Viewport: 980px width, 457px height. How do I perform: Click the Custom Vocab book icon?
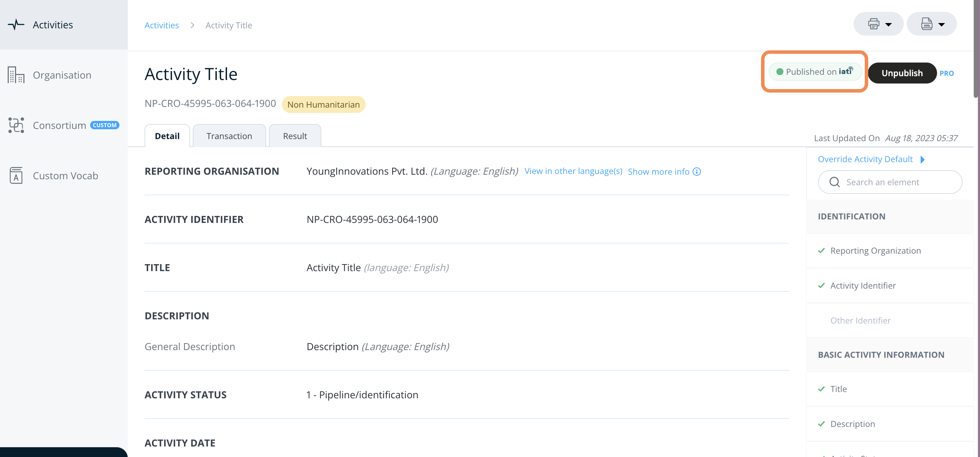16,175
